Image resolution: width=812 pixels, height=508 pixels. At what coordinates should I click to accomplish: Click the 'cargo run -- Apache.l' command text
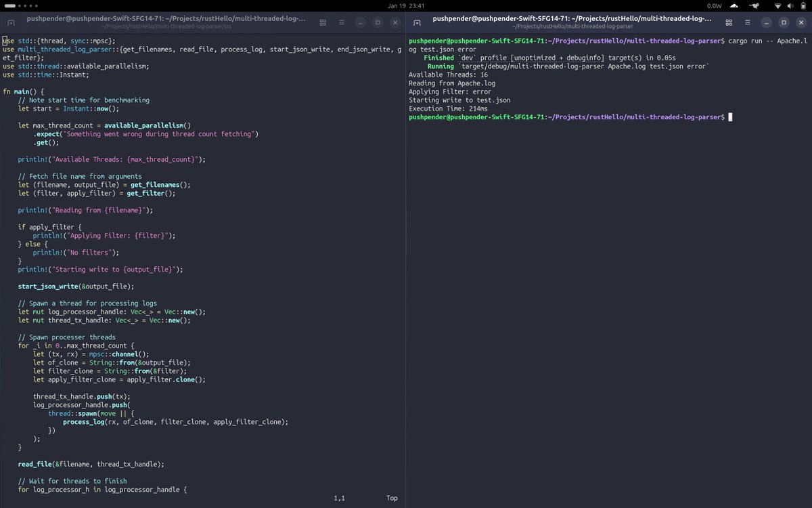coord(767,41)
